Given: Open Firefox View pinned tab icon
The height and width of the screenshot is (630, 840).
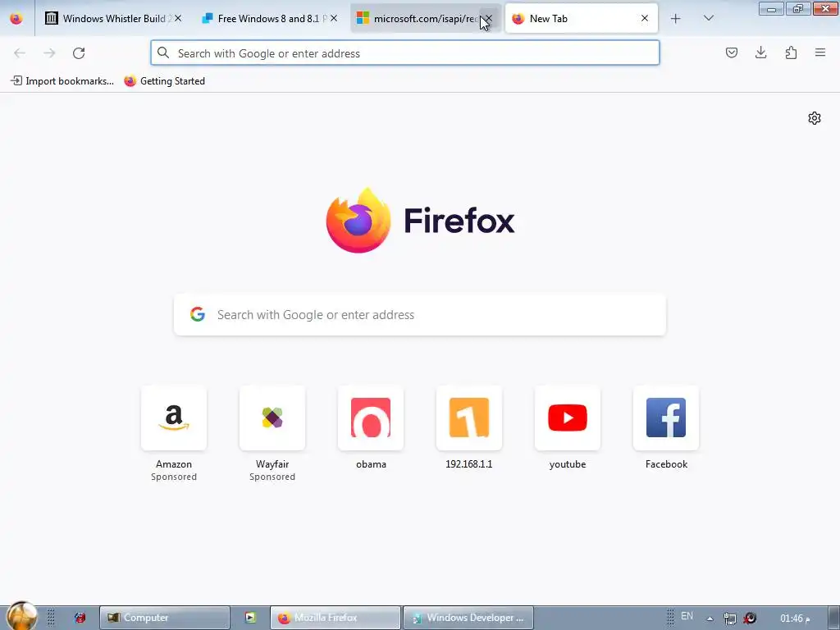Looking at the screenshot, I should pos(16,19).
